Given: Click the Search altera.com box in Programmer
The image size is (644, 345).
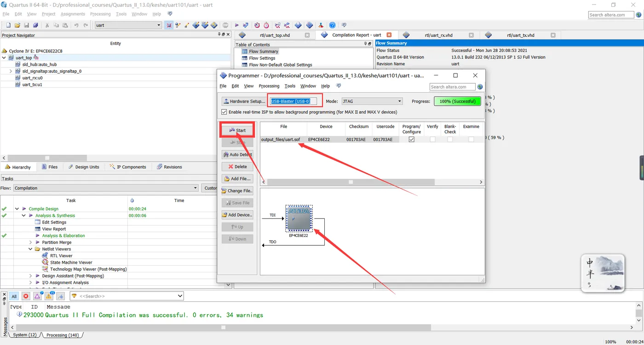Looking at the screenshot, I should [453, 86].
